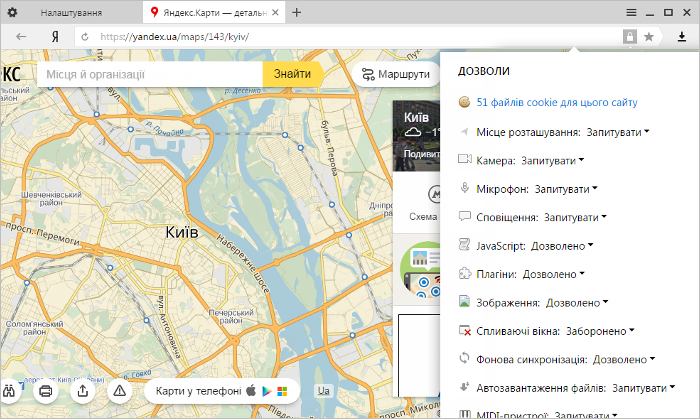Go back with the arrow button

pyautogui.click(x=21, y=37)
